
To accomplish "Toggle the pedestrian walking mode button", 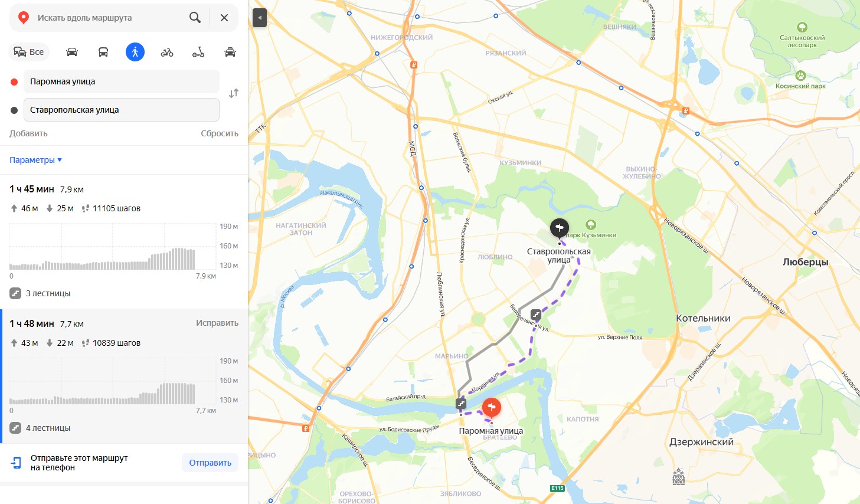I will (135, 52).
